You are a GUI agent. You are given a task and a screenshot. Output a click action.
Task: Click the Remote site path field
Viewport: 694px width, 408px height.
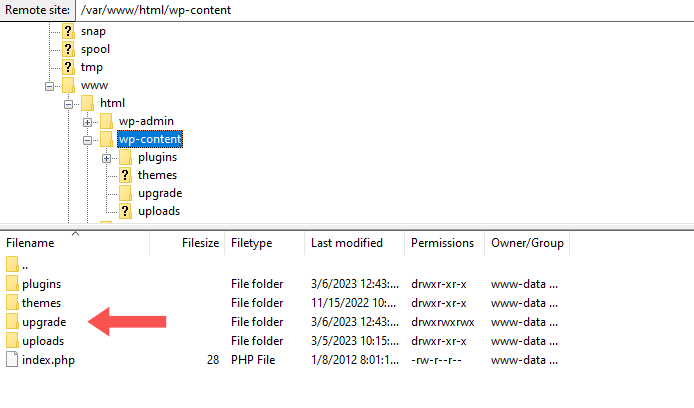[x=380, y=10]
